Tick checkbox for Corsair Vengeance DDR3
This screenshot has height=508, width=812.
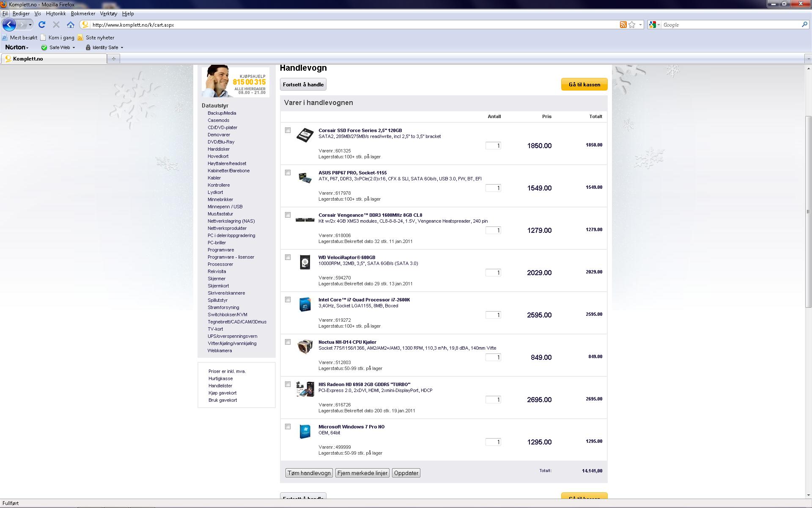[x=288, y=215]
